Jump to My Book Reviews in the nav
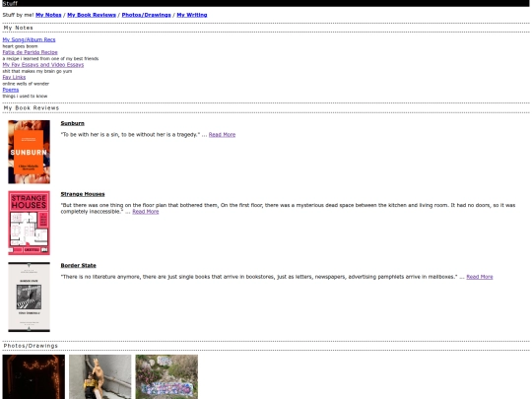This screenshot has width=532, height=399. pyautogui.click(x=92, y=15)
